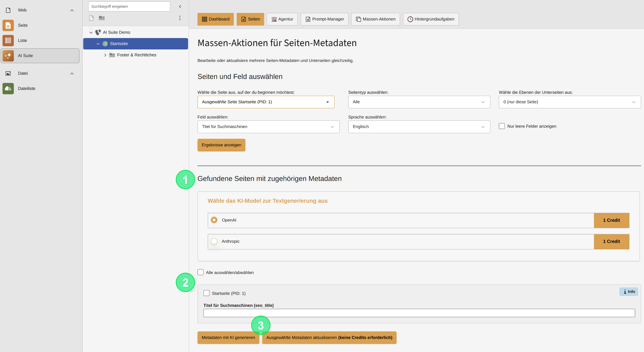Image resolution: width=644 pixels, height=352 pixels.
Task: Open the Feld auswählen dropdown
Action: point(269,127)
